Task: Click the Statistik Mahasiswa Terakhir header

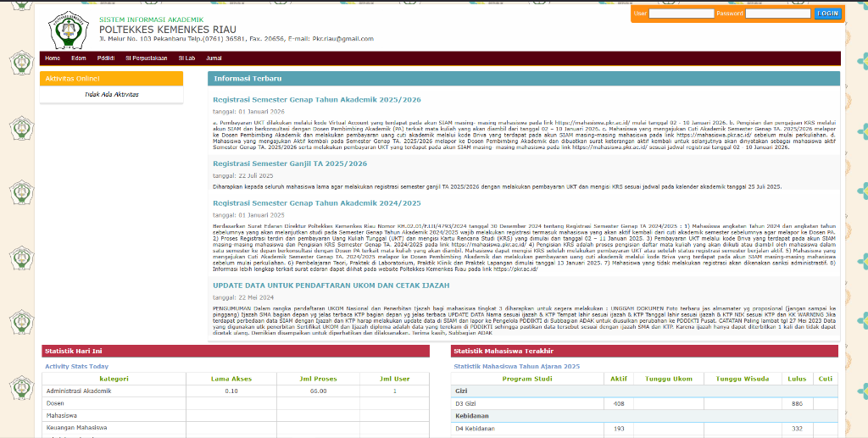Action: click(644, 352)
